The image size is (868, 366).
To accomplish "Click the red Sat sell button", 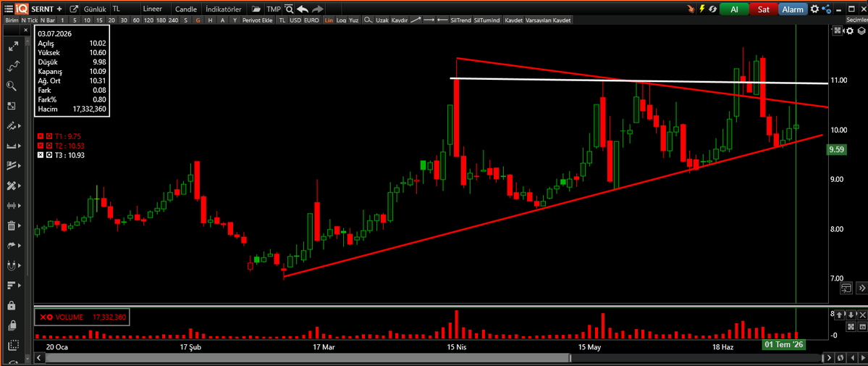I will (x=764, y=9).
